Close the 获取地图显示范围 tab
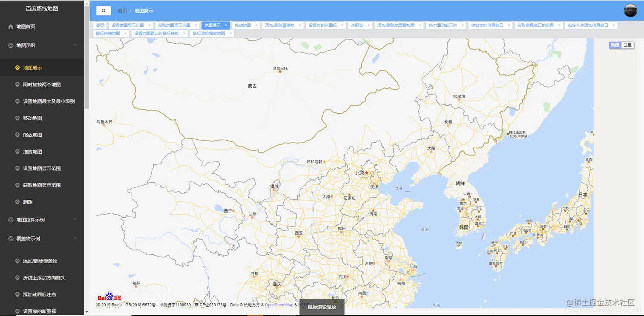This screenshot has width=644, height=316. pos(195,26)
